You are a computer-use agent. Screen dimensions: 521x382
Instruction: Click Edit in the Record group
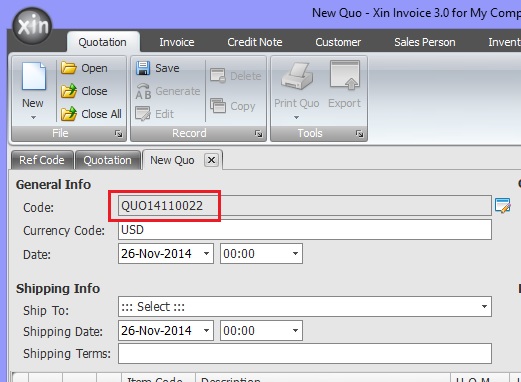click(155, 114)
